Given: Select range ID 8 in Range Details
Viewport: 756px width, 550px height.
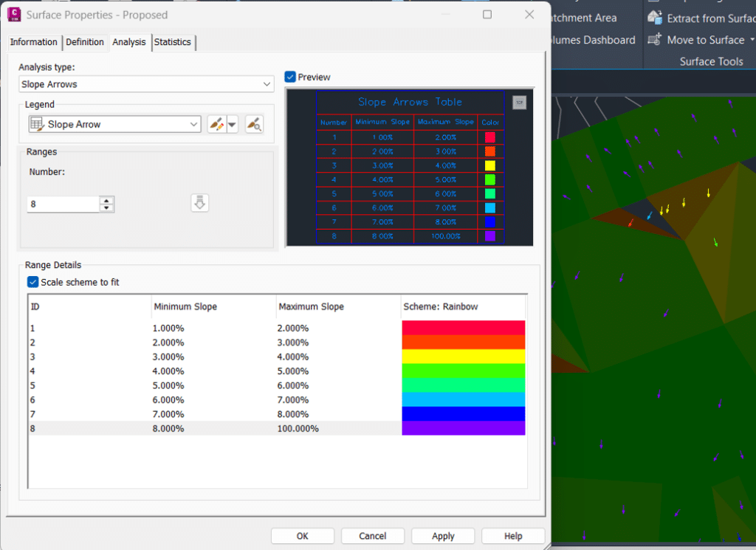Looking at the screenshot, I should (32, 428).
